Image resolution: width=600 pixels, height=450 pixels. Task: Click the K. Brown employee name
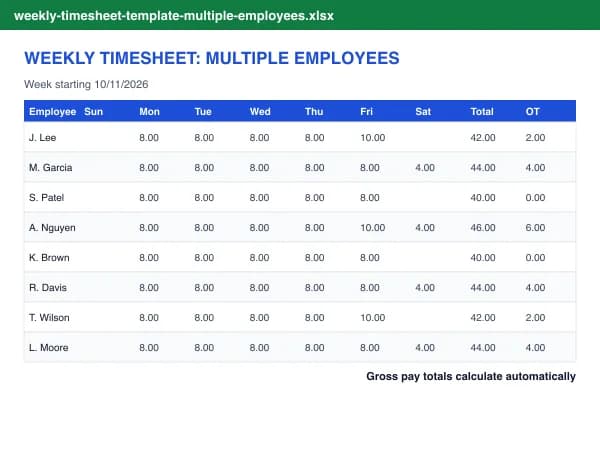pyautogui.click(x=49, y=258)
